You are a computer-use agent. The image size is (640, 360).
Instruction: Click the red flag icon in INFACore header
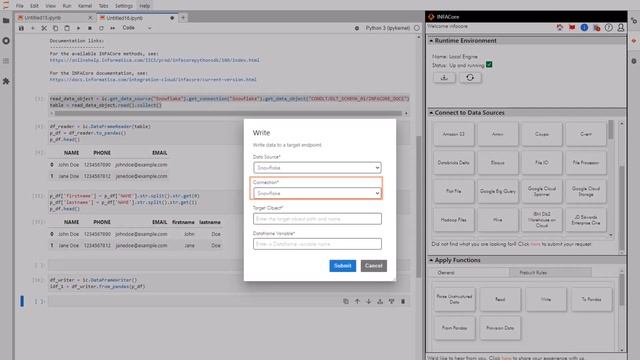[572, 27]
